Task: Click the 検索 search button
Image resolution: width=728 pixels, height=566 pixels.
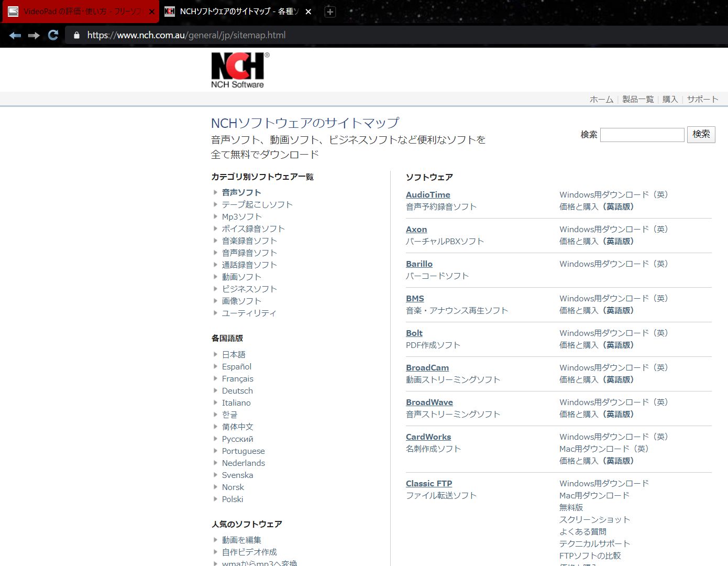Action: (701, 134)
